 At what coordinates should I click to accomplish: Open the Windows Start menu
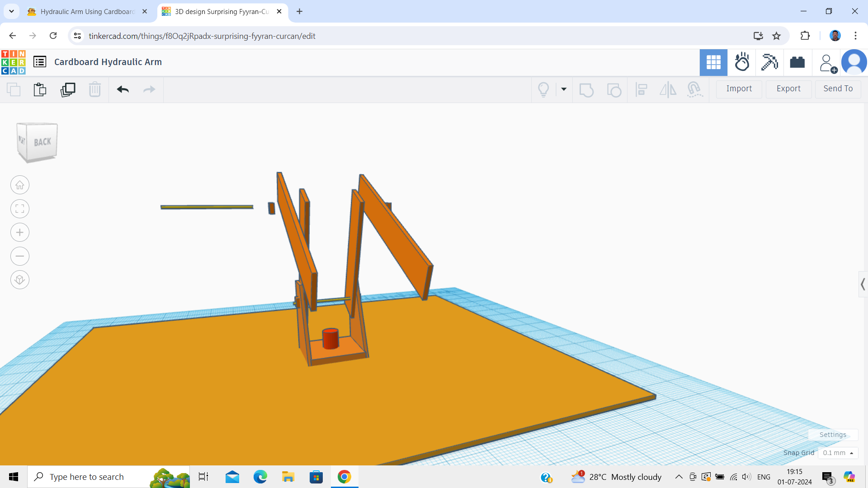pyautogui.click(x=14, y=477)
